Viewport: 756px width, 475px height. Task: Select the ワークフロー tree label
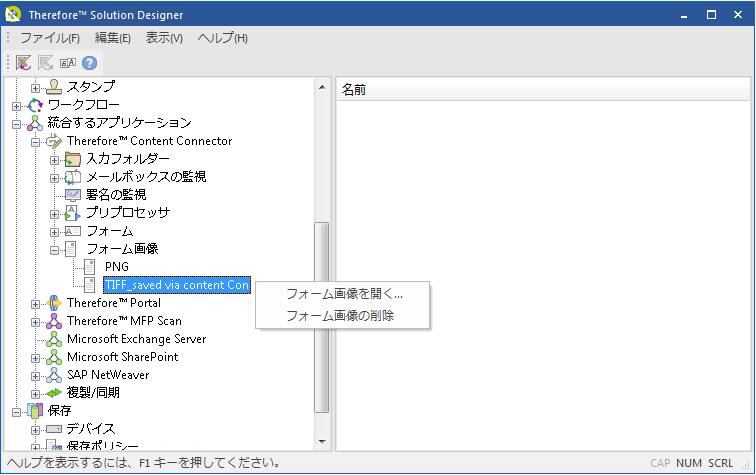point(83,105)
